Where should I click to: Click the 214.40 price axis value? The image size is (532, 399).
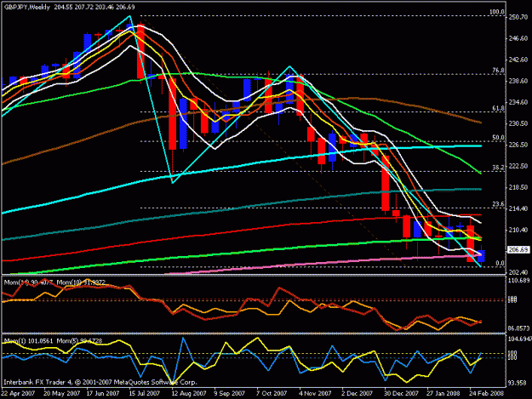(518, 208)
